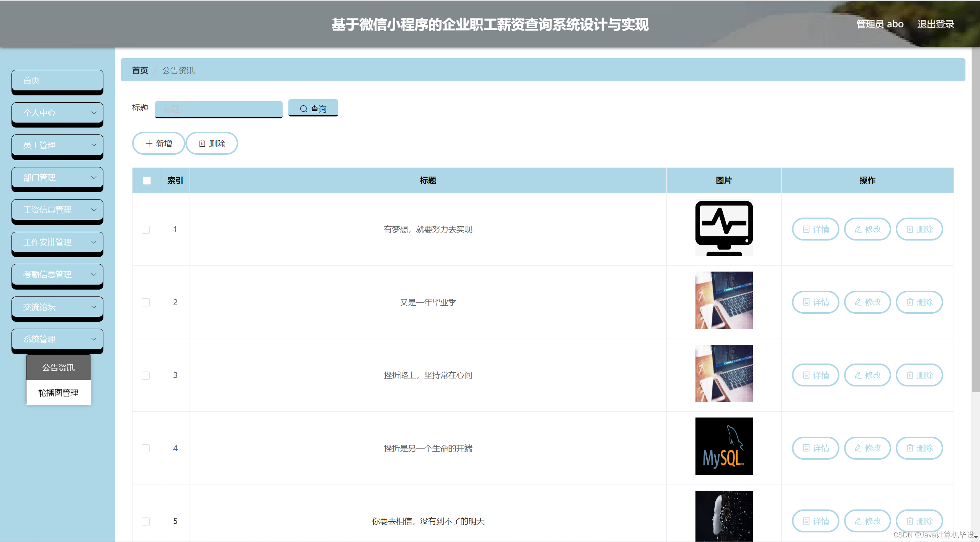Click 退出登录 logout link

pos(935,24)
